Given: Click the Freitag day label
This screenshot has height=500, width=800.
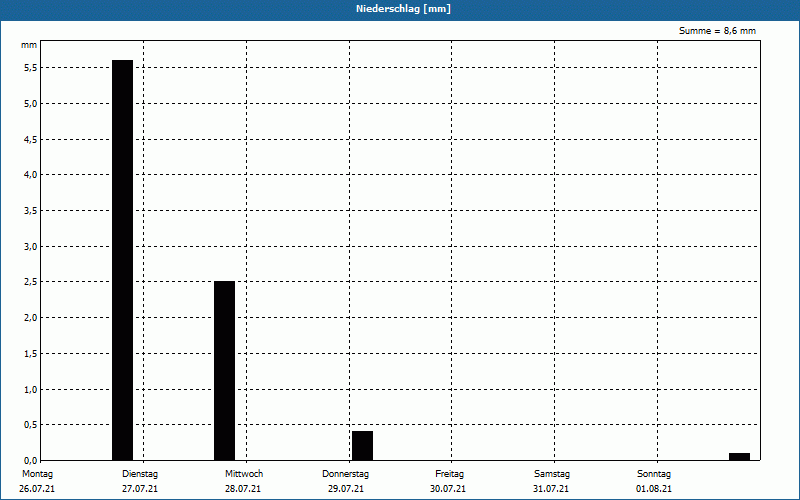Looking at the screenshot, I should tap(449, 474).
